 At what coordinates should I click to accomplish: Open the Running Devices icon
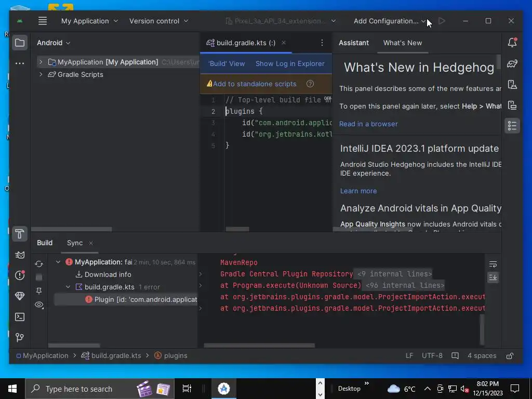pos(512,105)
